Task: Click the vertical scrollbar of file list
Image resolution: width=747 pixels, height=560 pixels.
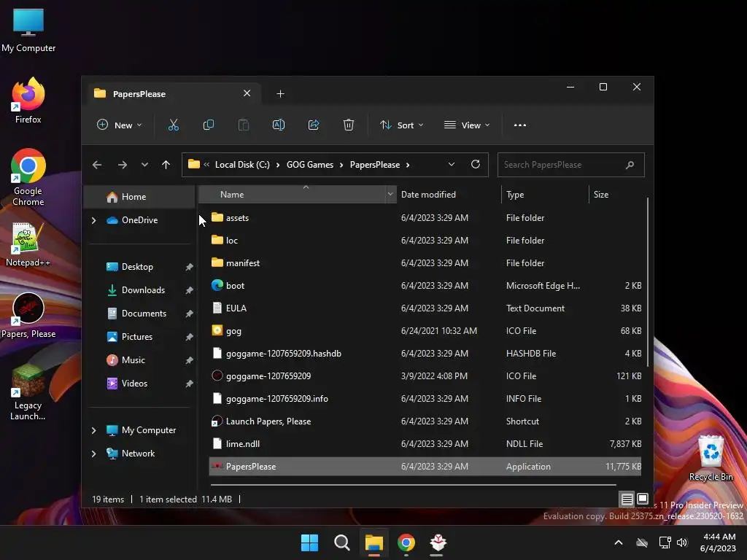Action: [648, 282]
